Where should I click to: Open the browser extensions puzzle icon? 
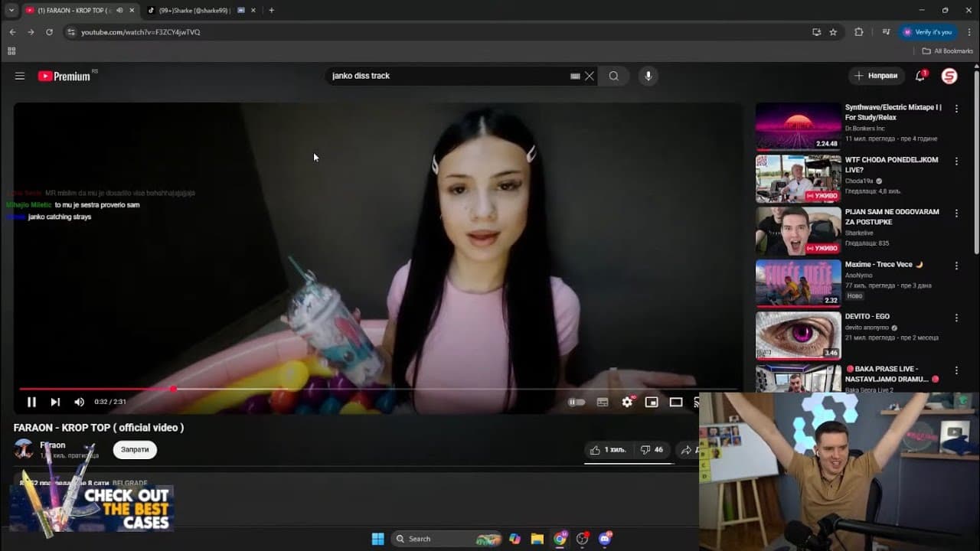pos(858,32)
